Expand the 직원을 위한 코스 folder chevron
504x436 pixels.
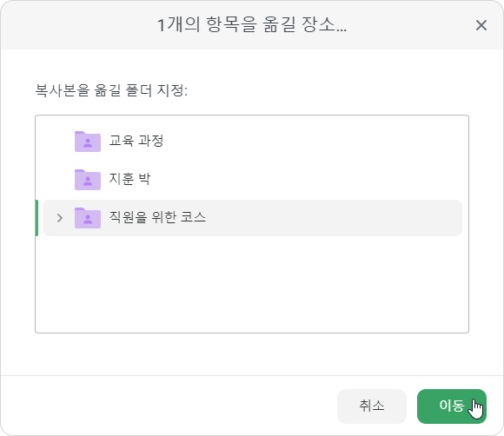60,218
